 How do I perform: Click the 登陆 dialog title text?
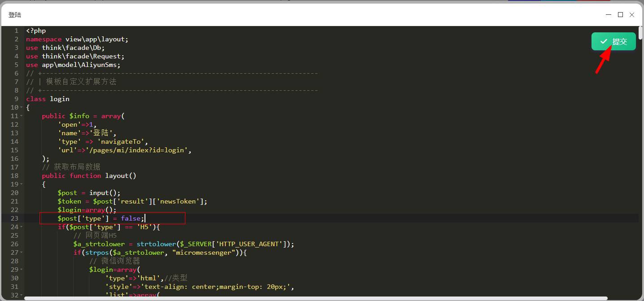(15, 15)
